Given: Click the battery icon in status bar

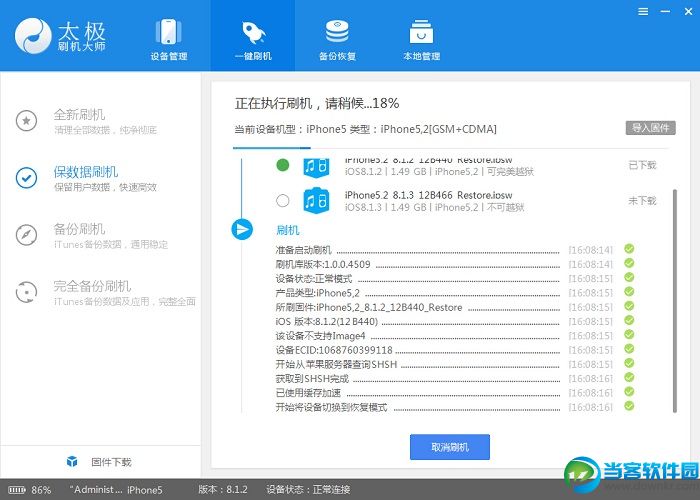Looking at the screenshot, I should [17, 490].
